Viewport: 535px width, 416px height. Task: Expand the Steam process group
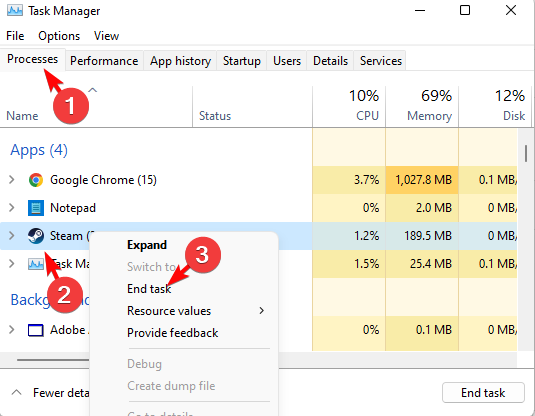coord(12,235)
